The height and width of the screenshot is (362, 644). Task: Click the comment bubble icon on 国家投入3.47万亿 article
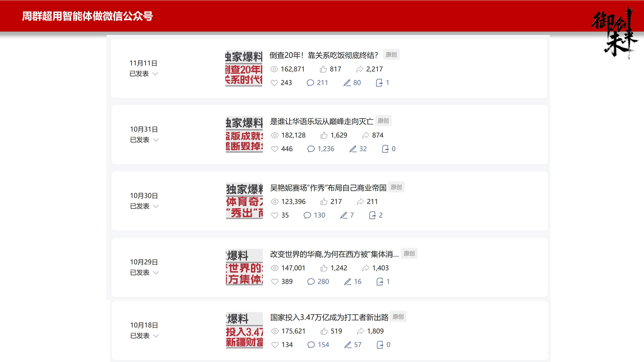point(312,345)
